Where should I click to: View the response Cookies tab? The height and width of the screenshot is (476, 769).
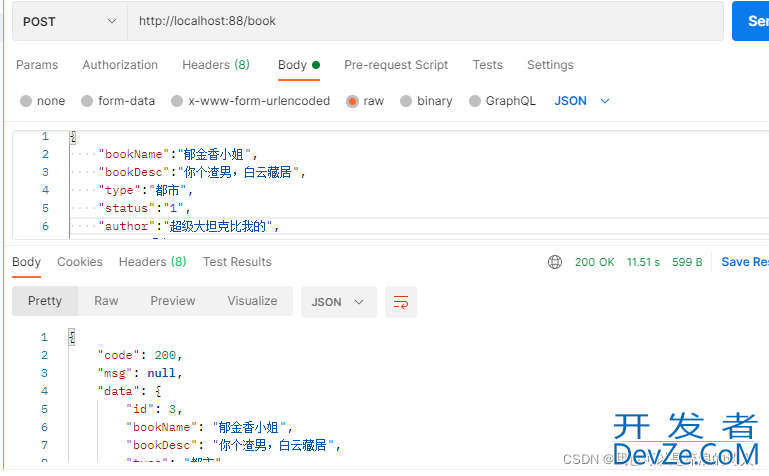coord(79,262)
